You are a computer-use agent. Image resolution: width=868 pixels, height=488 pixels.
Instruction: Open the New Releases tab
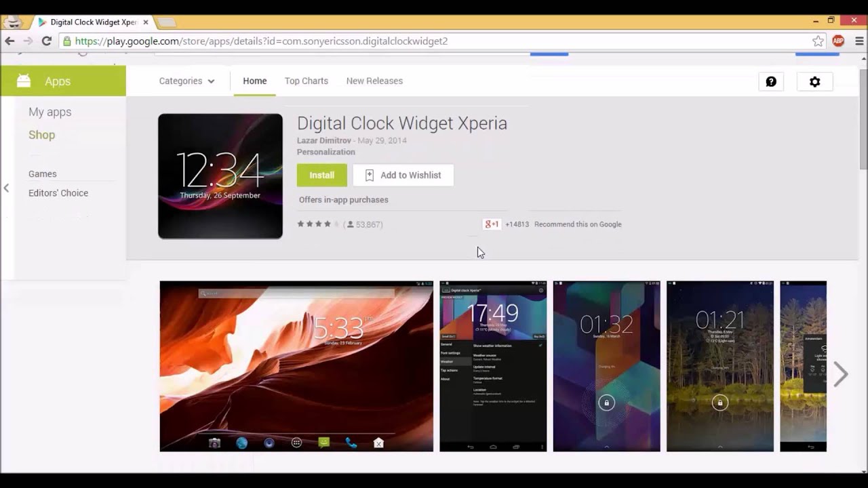click(x=374, y=81)
